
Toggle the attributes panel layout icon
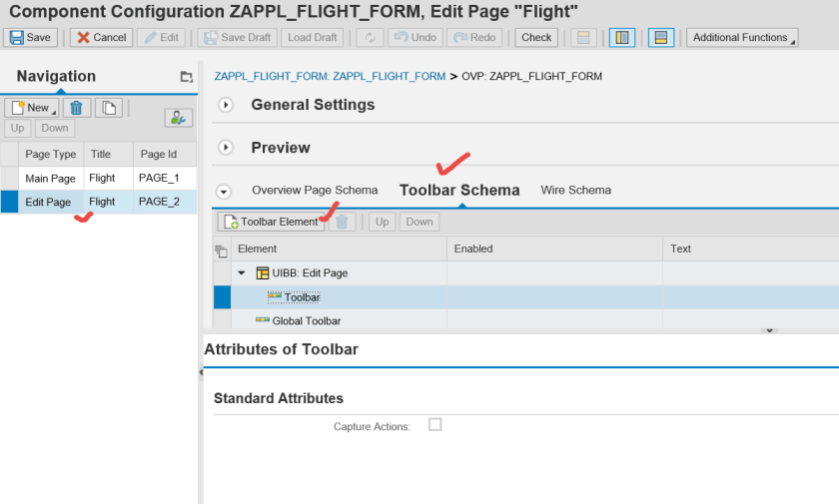pyautogui.click(x=660, y=37)
